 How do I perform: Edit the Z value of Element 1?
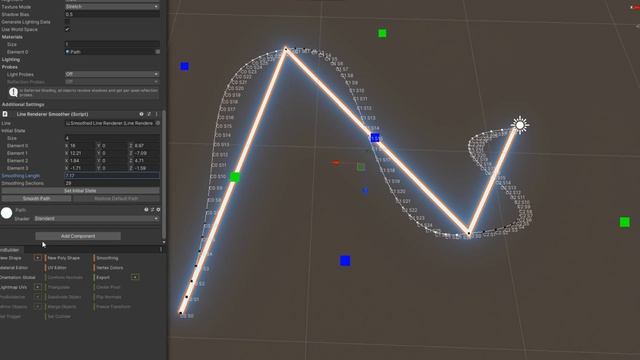pos(146,153)
